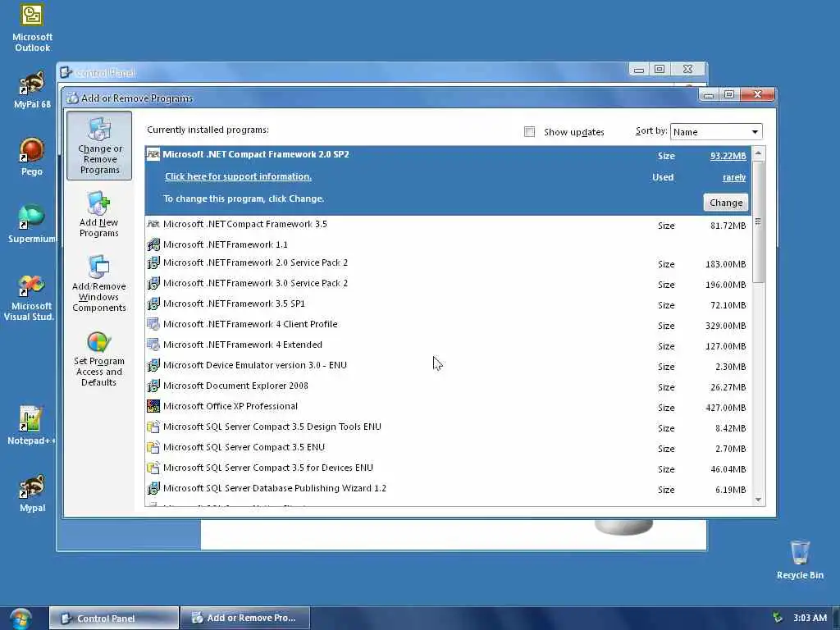Select Microsoft Device Emulator version 3.0 - ENU

[448, 365]
